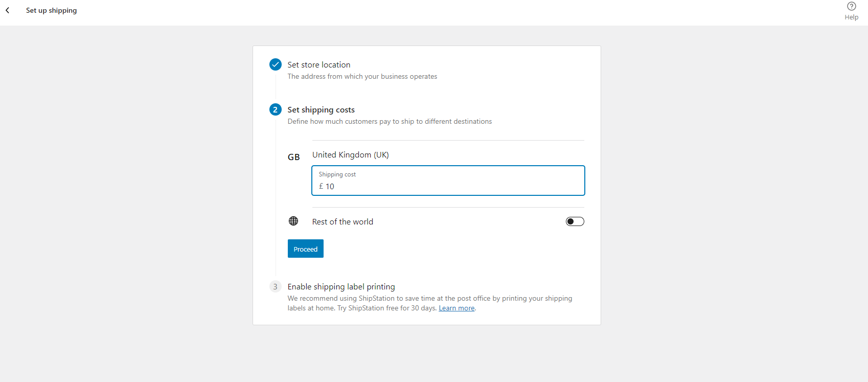Click the Proceed button
Viewport: 868px width, 382px height.
click(x=306, y=249)
